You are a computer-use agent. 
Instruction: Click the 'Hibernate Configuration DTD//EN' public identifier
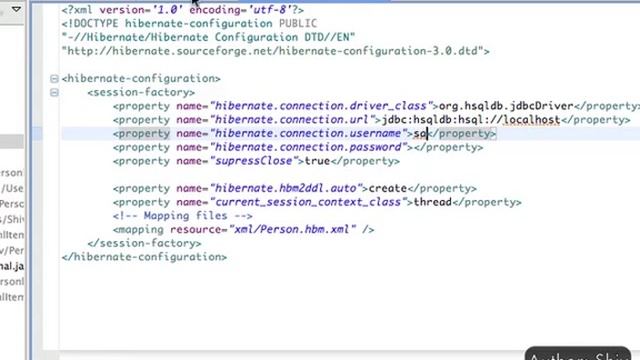pyautogui.click(x=209, y=38)
